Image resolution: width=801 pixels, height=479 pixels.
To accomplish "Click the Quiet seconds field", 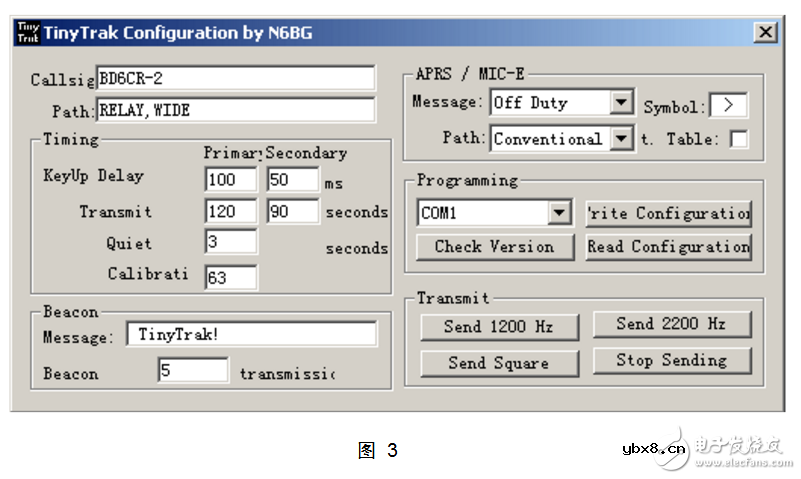I will [x=231, y=242].
